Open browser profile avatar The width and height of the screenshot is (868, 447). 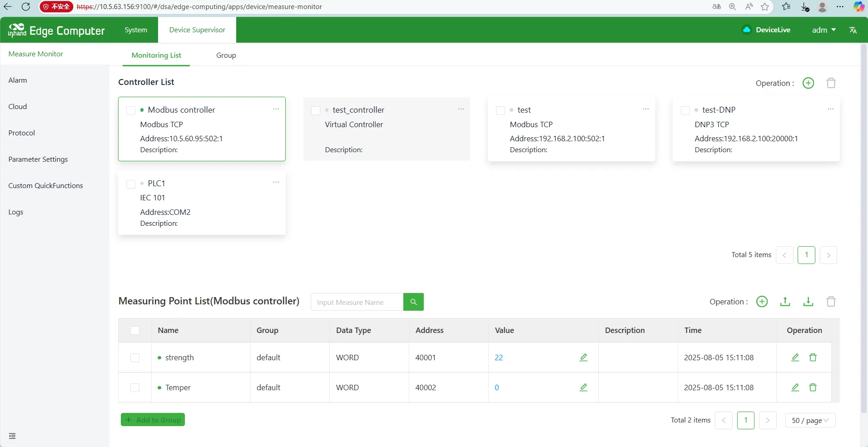click(822, 7)
